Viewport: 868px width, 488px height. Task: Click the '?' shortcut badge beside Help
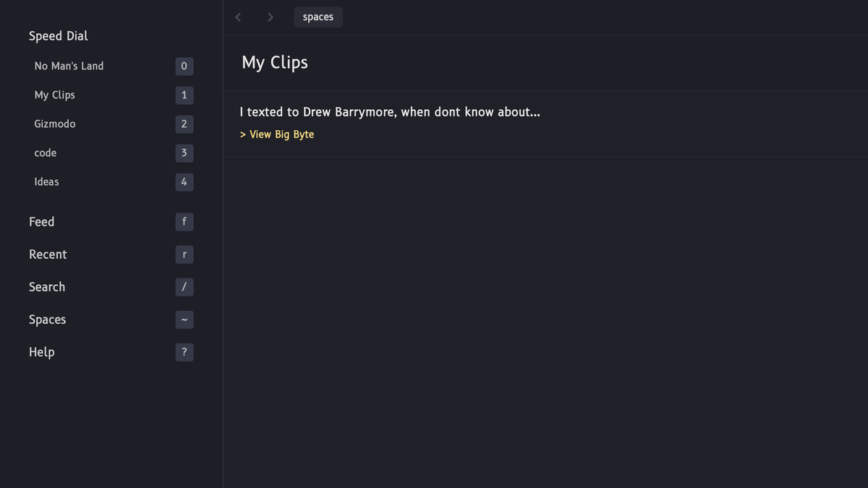[x=184, y=352]
